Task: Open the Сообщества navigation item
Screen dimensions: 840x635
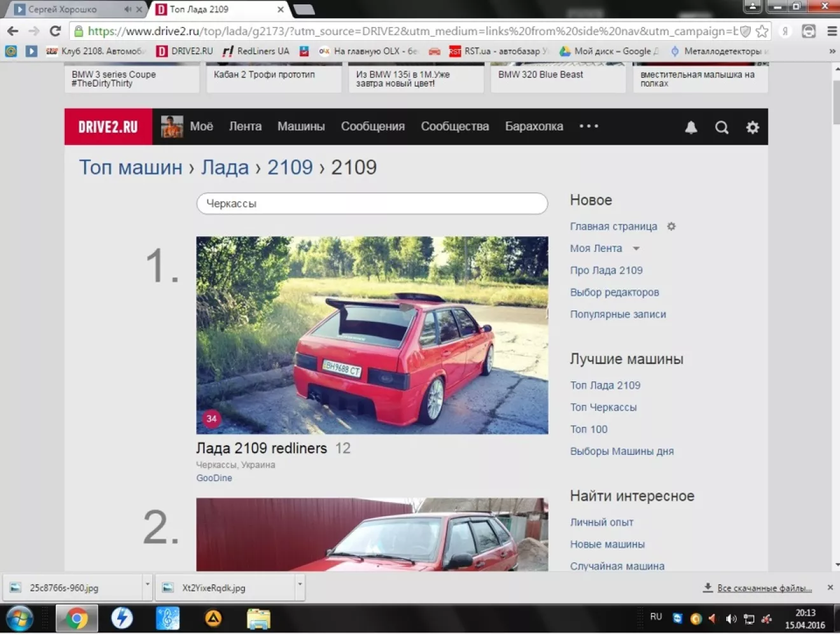Action: [455, 126]
